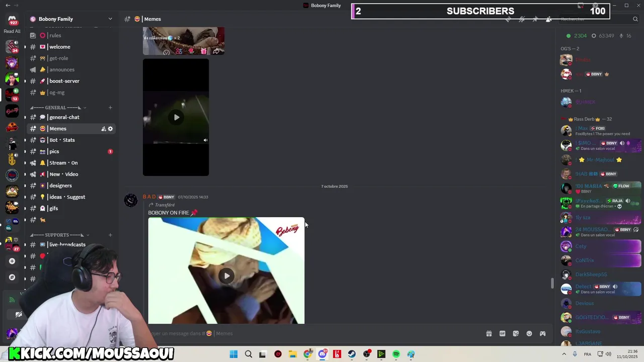This screenshot has height=362, width=644.
Task: Open the designers channel
Action: pos(70,186)
